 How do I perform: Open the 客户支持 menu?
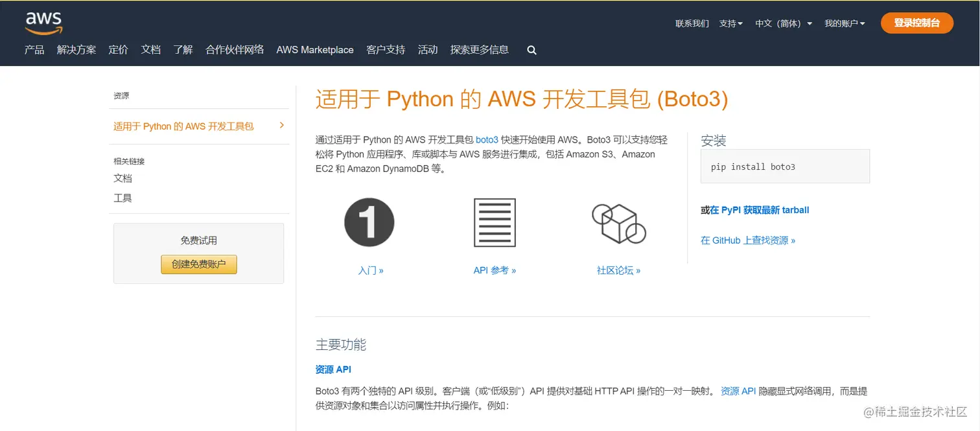click(x=386, y=50)
